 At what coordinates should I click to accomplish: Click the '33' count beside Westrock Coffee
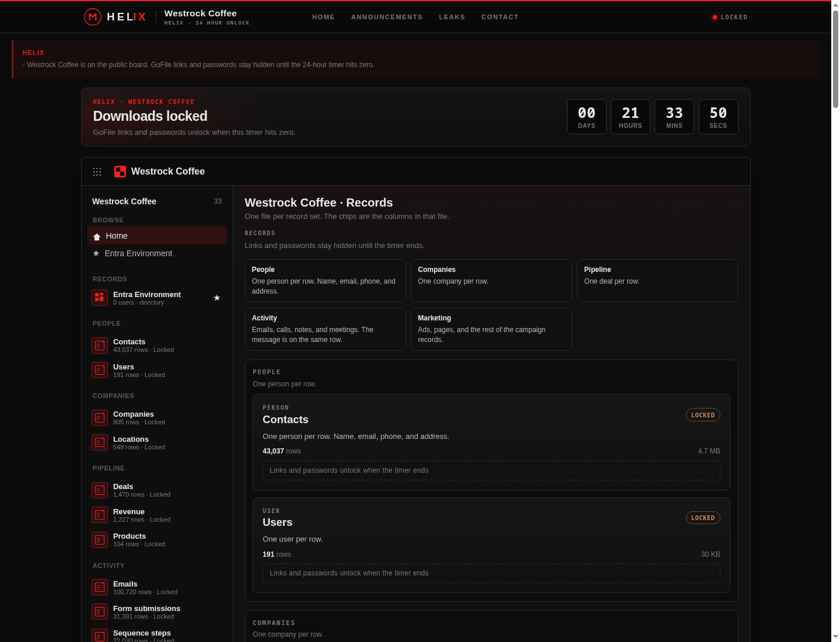pyautogui.click(x=218, y=201)
